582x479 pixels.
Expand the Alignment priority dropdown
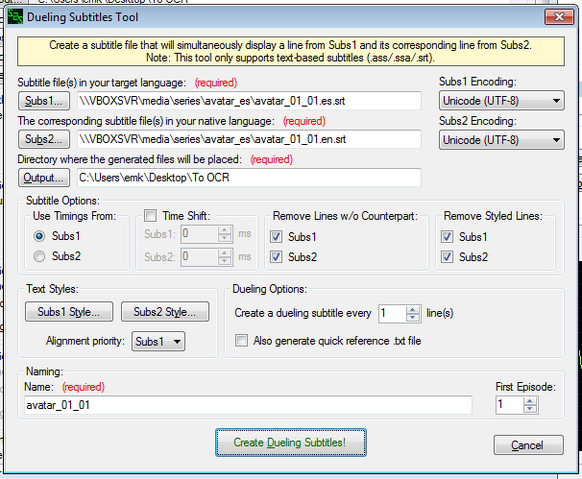click(x=158, y=341)
